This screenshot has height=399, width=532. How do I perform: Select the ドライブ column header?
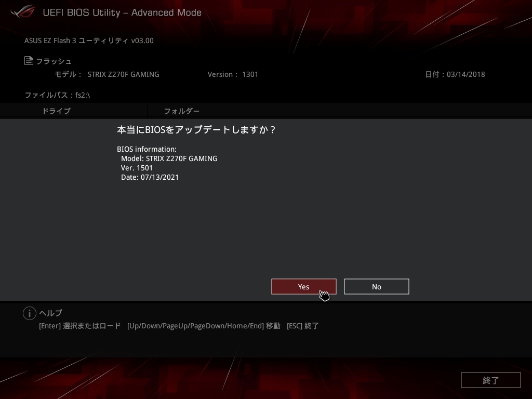click(56, 111)
